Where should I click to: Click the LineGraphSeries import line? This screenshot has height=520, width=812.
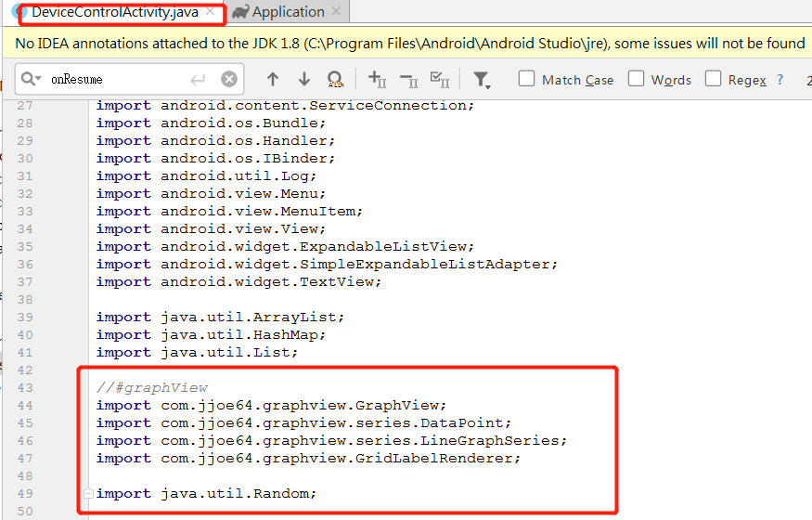(331, 440)
